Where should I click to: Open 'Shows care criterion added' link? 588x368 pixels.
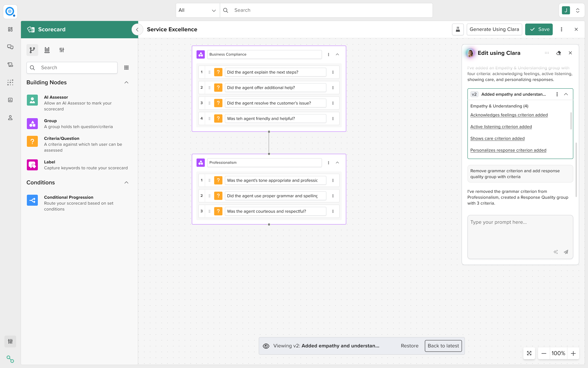click(497, 139)
